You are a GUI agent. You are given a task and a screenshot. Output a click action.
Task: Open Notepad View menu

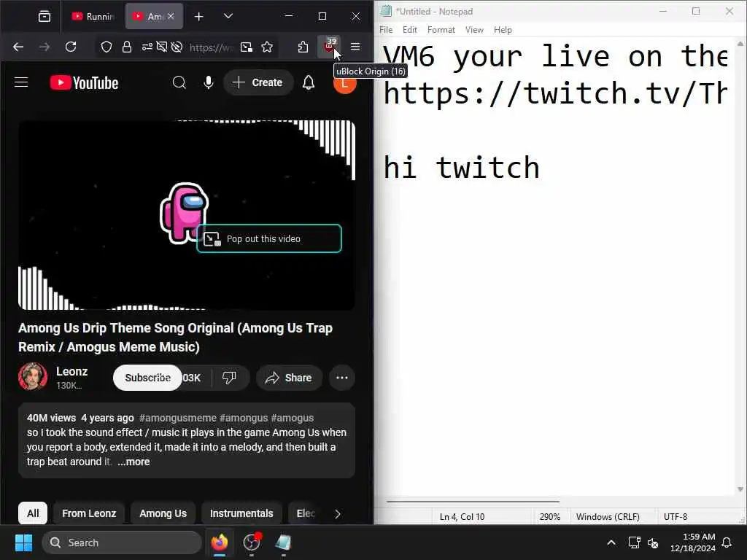point(474,29)
